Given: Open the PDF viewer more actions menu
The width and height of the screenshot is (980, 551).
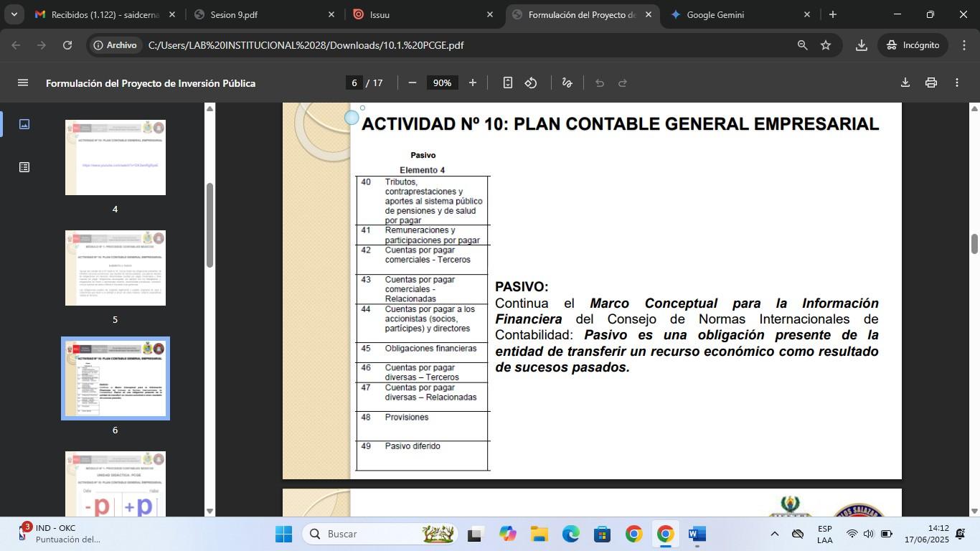Looking at the screenshot, I should click(x=957, y=83).
